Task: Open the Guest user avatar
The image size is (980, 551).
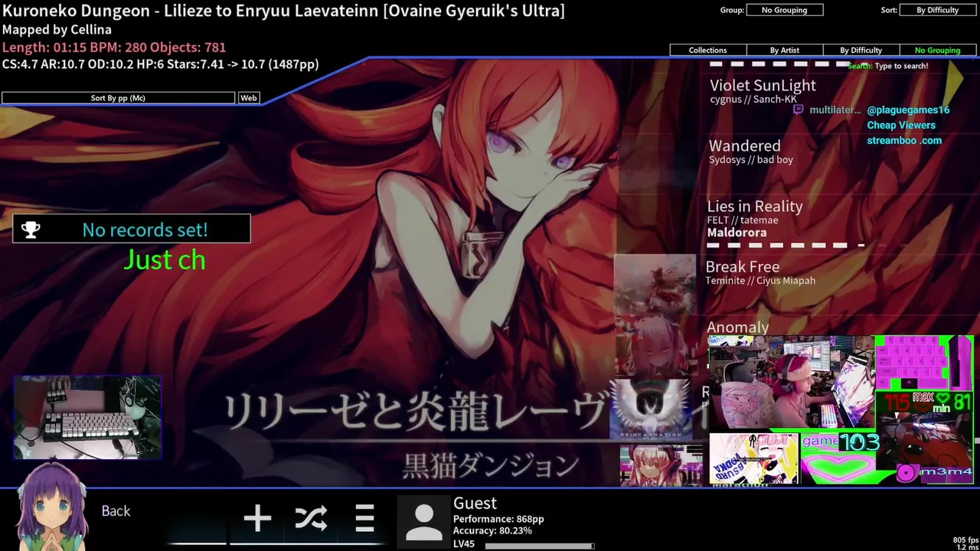Action: point(423,521)
